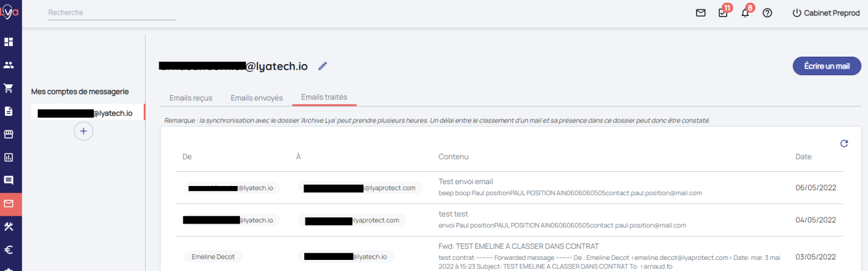Open the dashboard icon in sidebar

tap(9, 42)
